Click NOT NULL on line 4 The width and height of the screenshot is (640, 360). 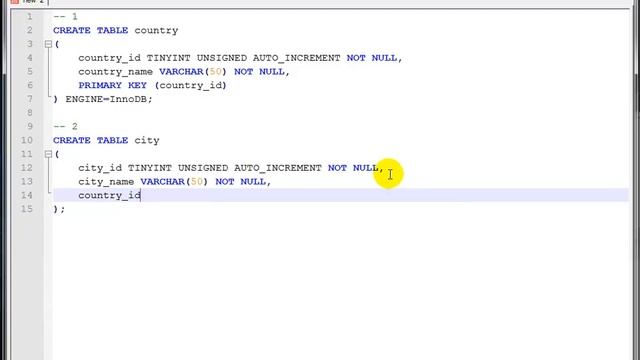(371, 58)
